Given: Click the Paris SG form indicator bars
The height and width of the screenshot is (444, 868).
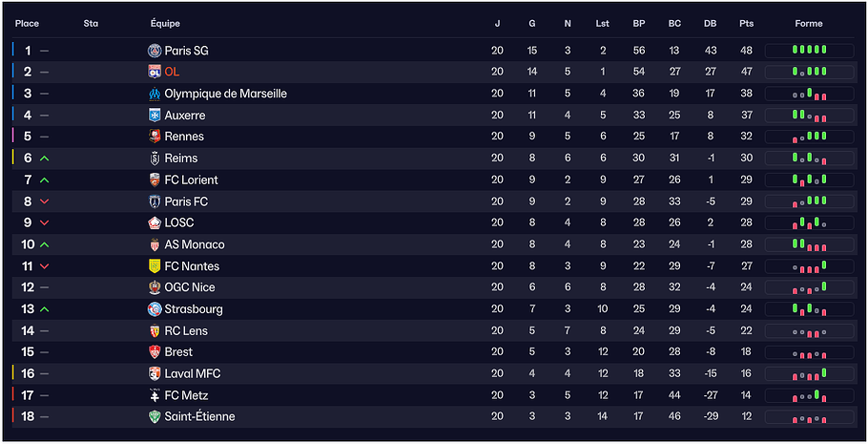Looking at the screenshot, I should (809, 51).
